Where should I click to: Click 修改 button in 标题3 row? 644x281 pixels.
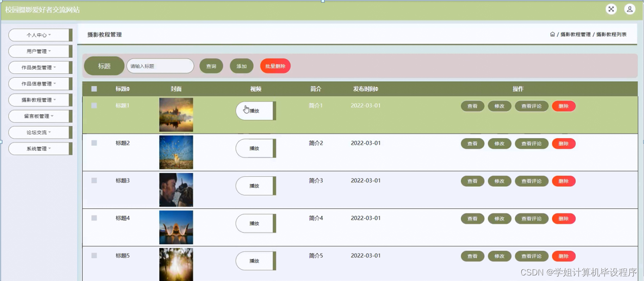point(500,181)
